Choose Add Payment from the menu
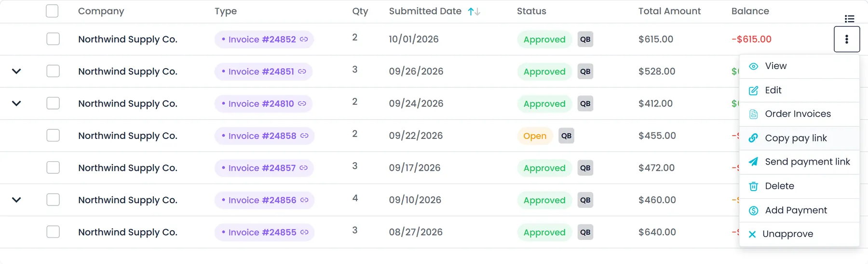 [800, 210]
